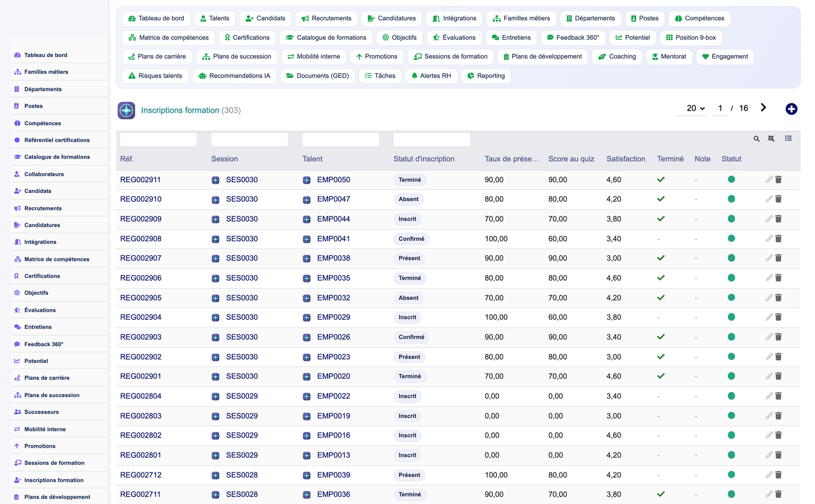
Task: Click the green status dot in REG002904 row
Action: [732, 317]
